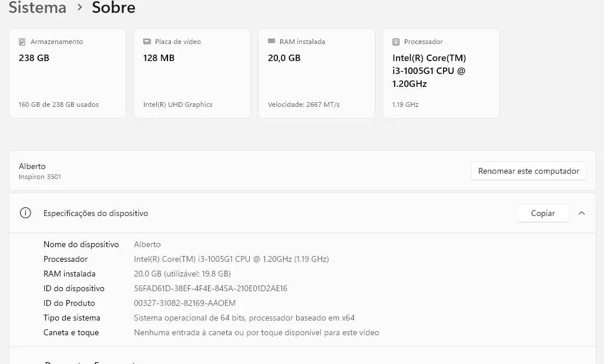Click the Intel Core i3-1005G1 processor card title
604x364 pixels.
coord(429,70)
